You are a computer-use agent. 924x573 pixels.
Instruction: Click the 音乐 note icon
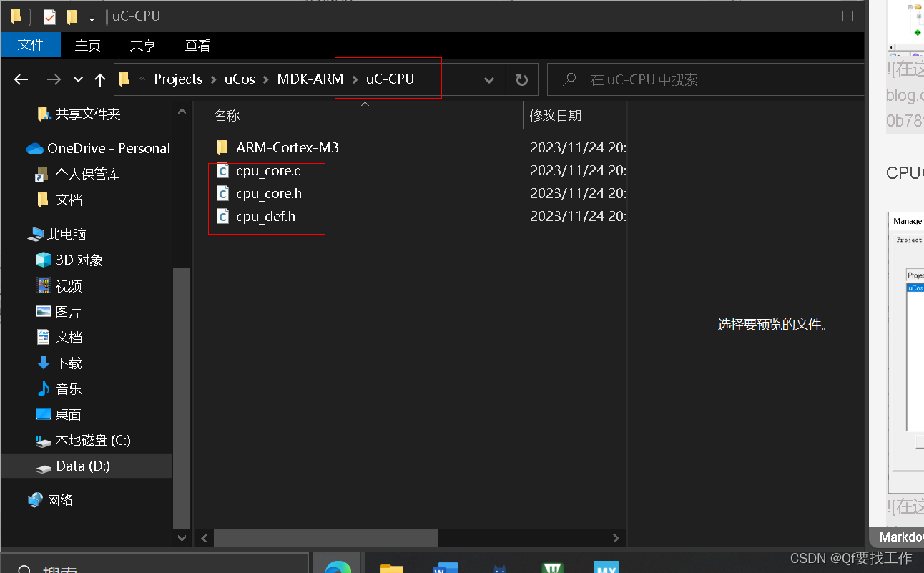point(43,388)
